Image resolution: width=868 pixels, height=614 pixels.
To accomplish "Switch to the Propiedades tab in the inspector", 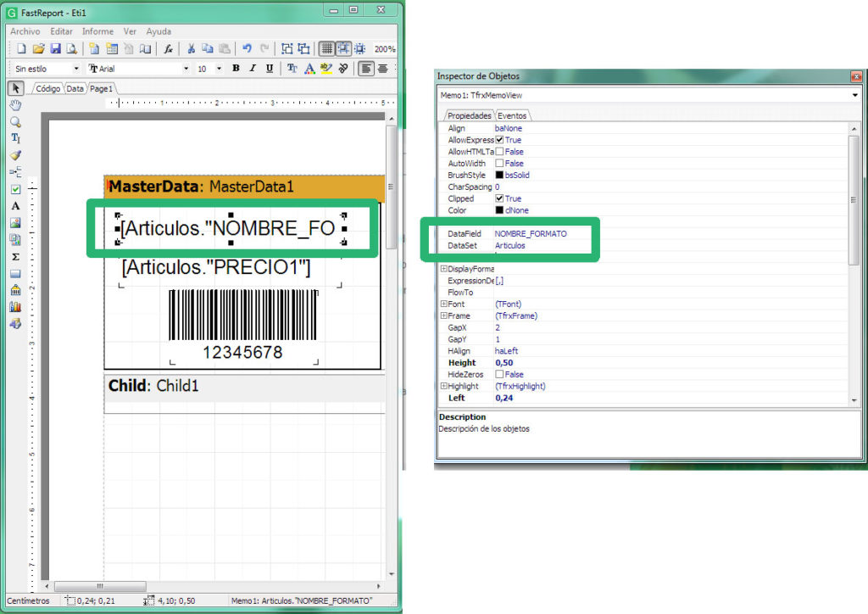I will point(469,115).
